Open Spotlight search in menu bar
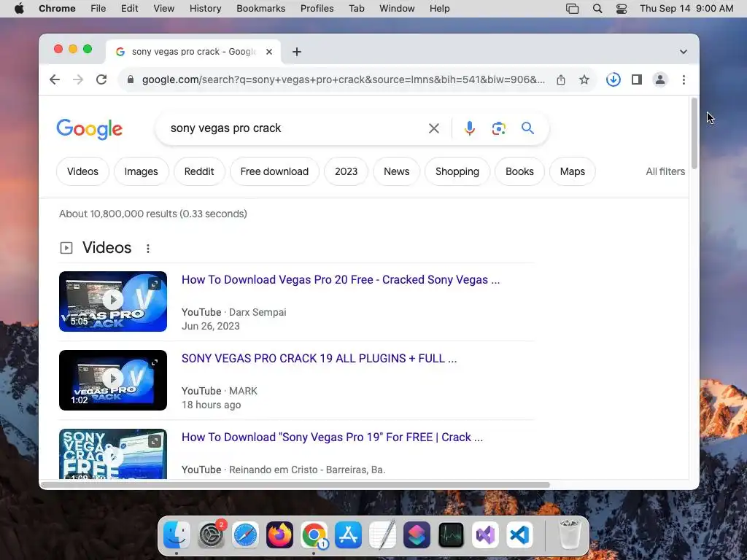Screen dimensions: 747x560 (597, 9)
